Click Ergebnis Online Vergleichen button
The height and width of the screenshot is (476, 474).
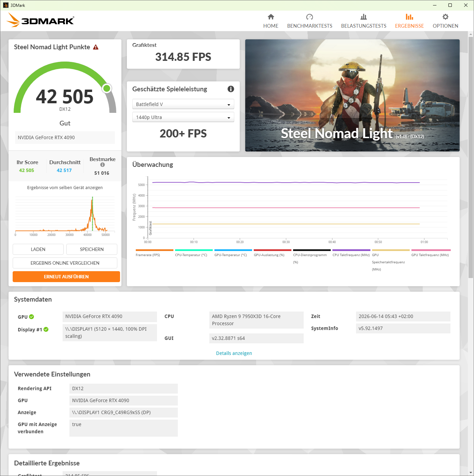tap(65, 263)
